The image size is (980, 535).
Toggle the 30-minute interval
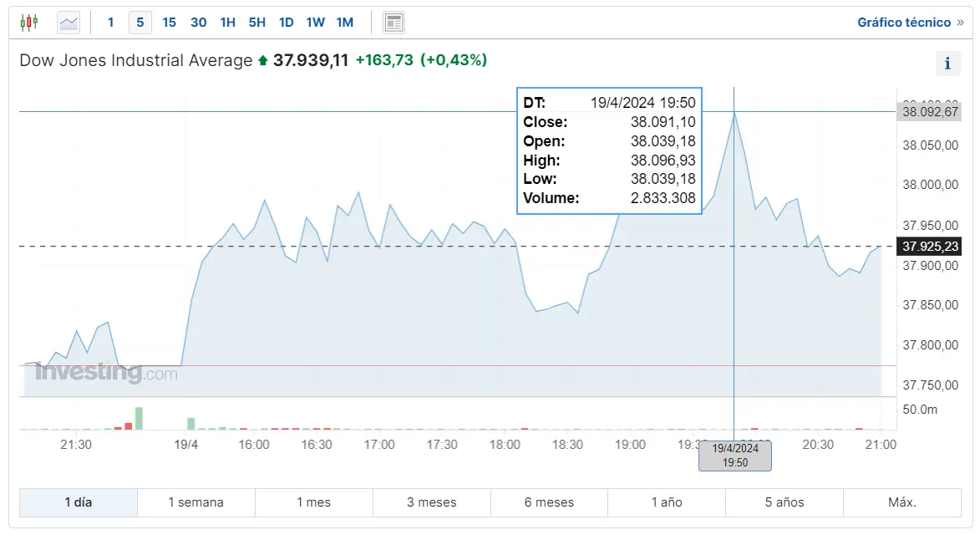coord(198,23)
